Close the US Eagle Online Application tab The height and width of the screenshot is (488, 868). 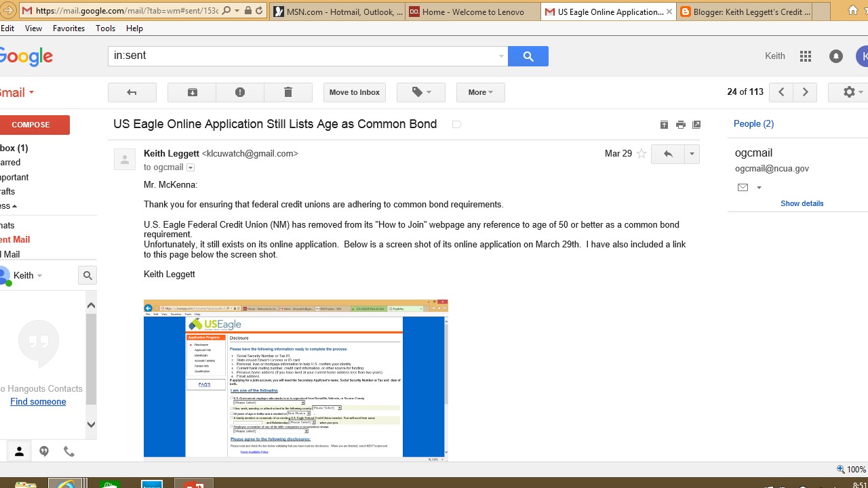(670, 12)
